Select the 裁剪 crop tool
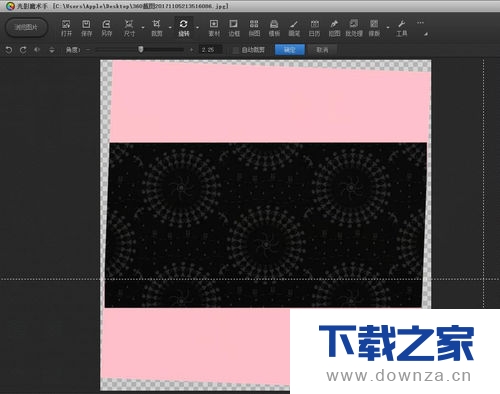The height and width of the screenshot is (394, 500). pyautogui.click(x=156, y=28)
